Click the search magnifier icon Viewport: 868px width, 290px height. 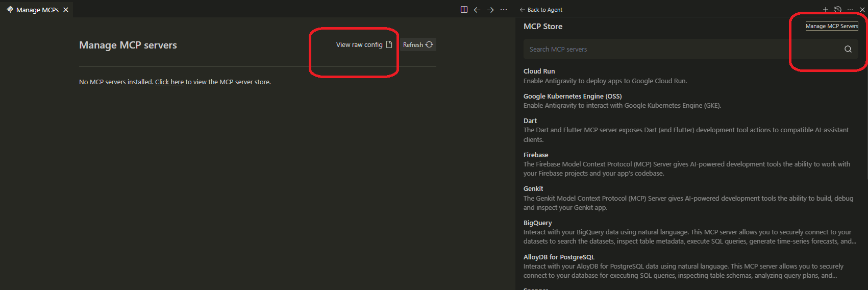848,50
